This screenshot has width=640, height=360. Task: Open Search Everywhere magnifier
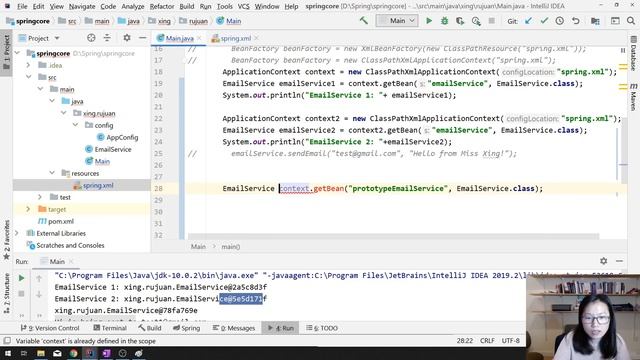631,21
